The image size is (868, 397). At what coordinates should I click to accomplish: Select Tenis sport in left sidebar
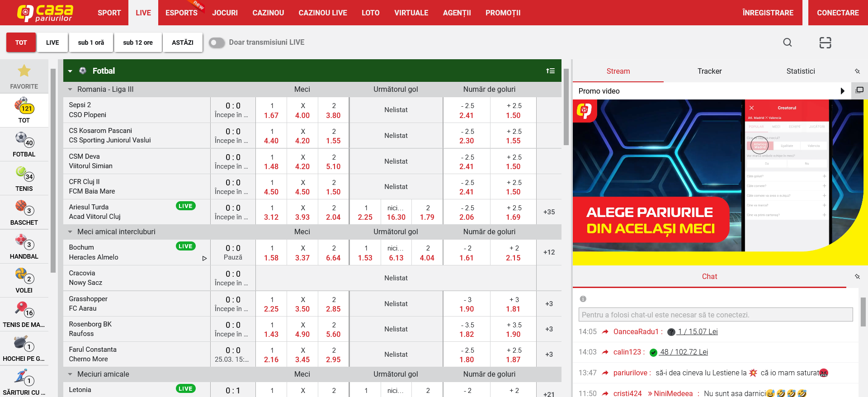click(24, 179)
